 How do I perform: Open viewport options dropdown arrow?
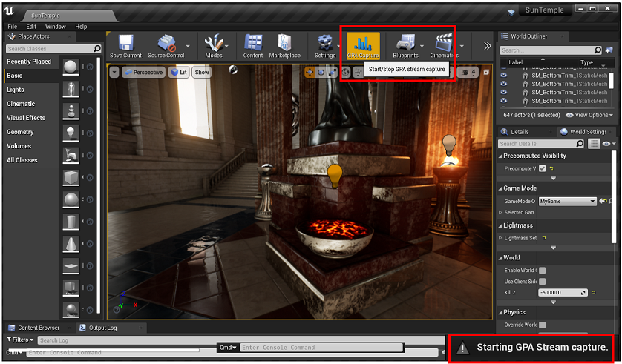point(114,72)
